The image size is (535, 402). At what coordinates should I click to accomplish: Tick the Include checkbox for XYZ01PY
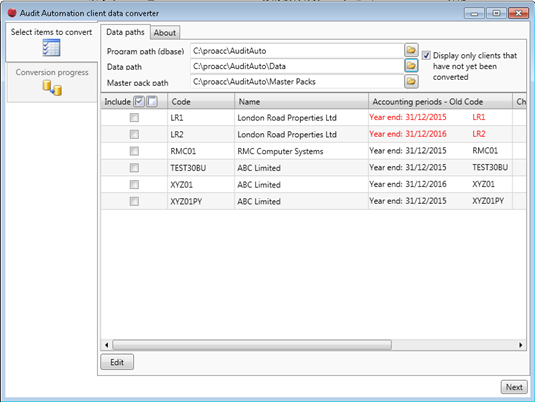pos(134,201)
